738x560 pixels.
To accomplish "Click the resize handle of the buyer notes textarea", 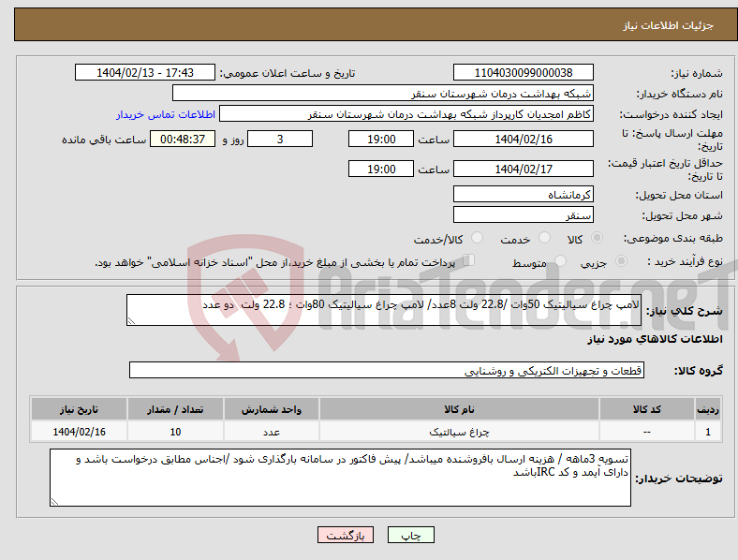I will [54, 502].
